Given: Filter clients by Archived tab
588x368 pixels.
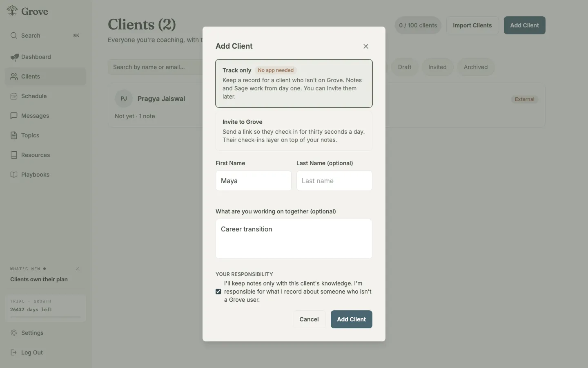Looking at the screenshot, I should pyautogui.click(x=476, y=67).
